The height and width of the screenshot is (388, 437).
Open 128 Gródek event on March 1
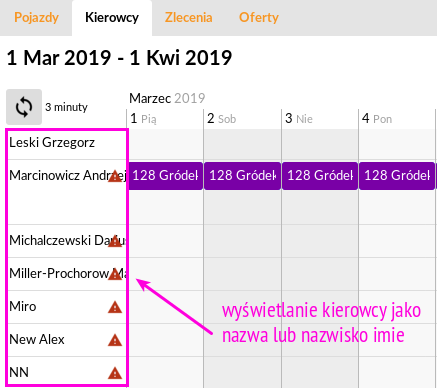tap(165, 176)
